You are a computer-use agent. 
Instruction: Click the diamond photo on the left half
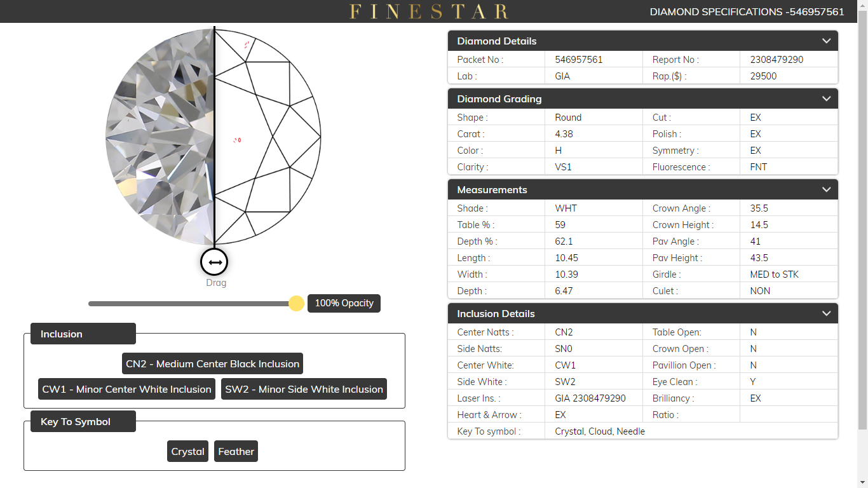[x=160, y=137]
